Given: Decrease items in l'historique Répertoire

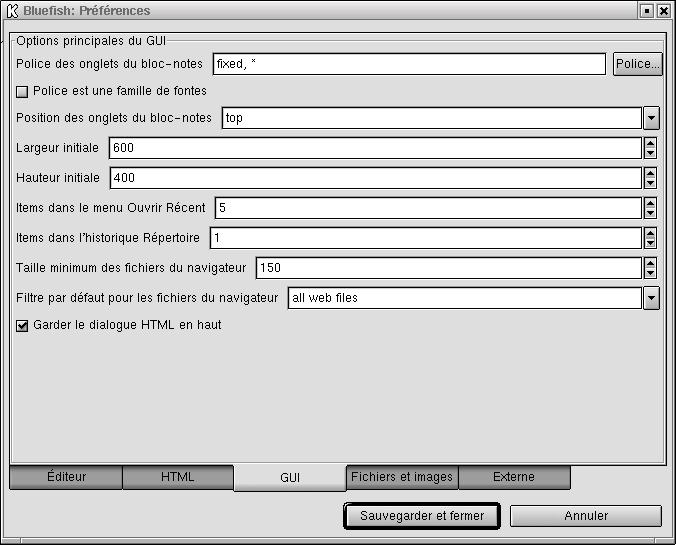Looking at the screenshot, I should coord(650,243).
